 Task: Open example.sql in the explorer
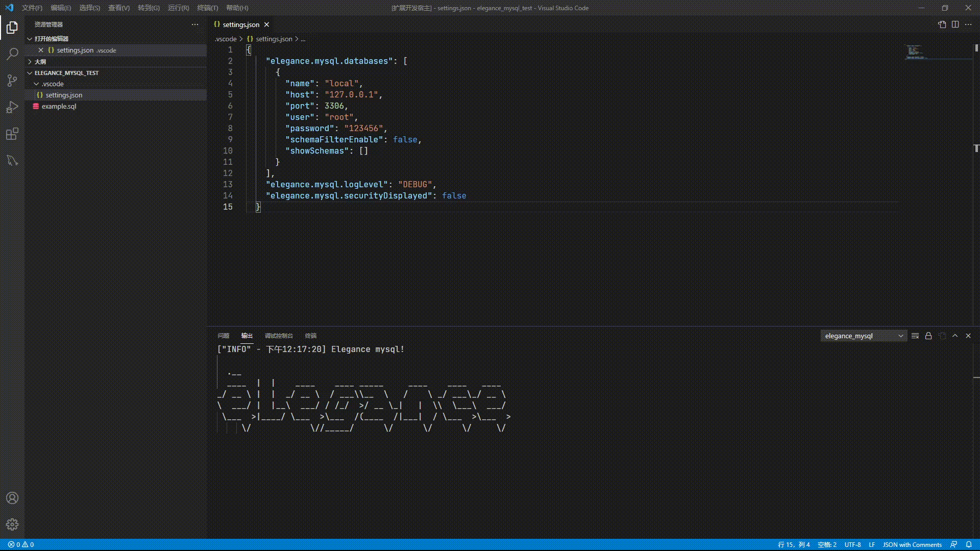tap(59, 106)
